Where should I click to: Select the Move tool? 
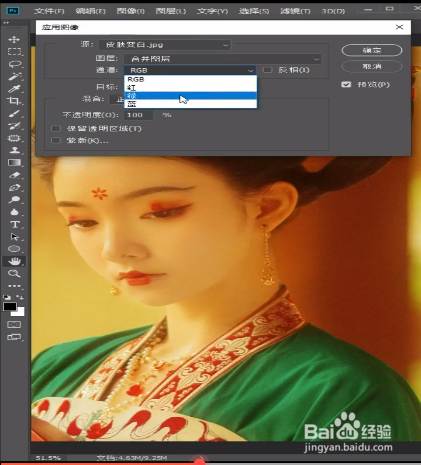pos(14,39)
